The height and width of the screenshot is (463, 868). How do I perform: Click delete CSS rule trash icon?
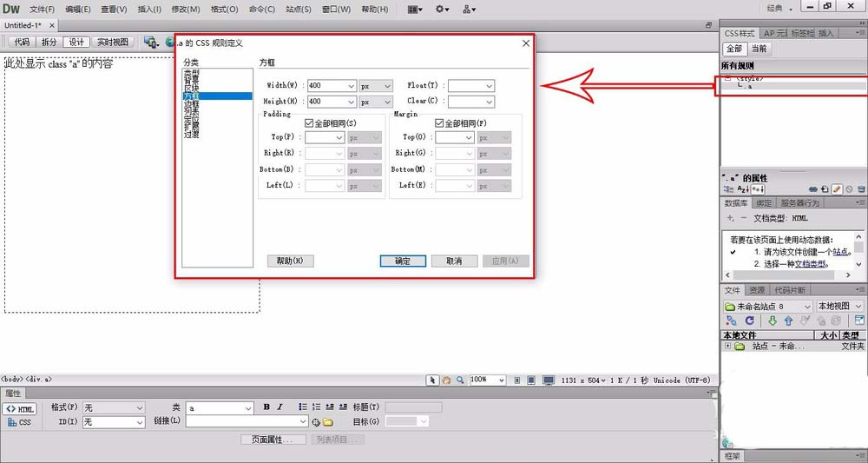coord(861,189)
